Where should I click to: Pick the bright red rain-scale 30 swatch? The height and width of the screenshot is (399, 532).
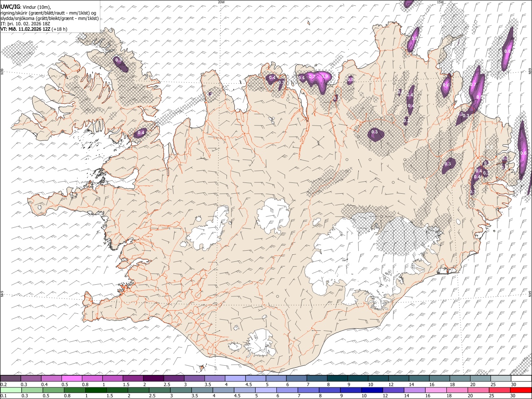pos(521,390)
